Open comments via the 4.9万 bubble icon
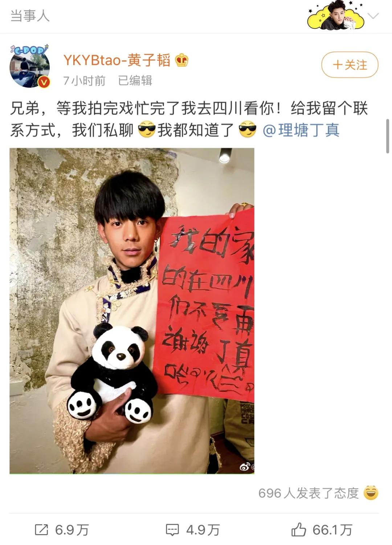Image resolution: width=392 pixels, height=545 pixels. (x=172, y=530)
